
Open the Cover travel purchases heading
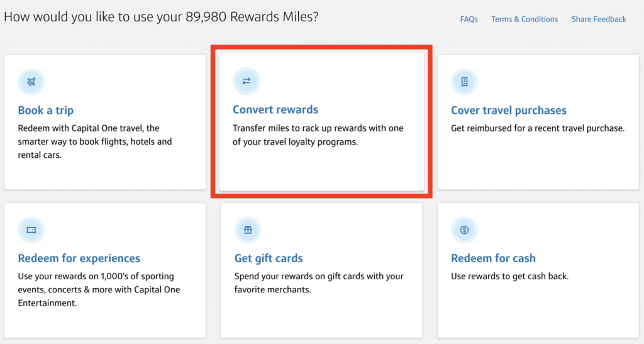[x=508, y=111]
